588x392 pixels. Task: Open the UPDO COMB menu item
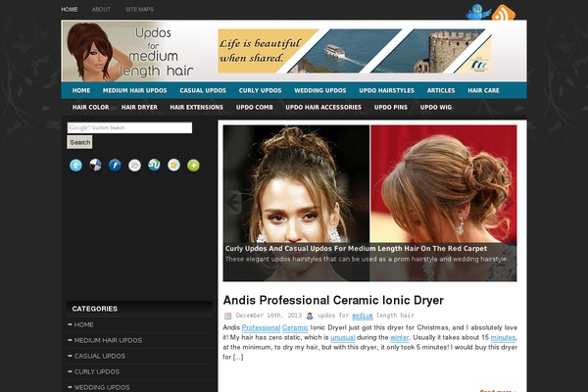(x=254, y=107)
